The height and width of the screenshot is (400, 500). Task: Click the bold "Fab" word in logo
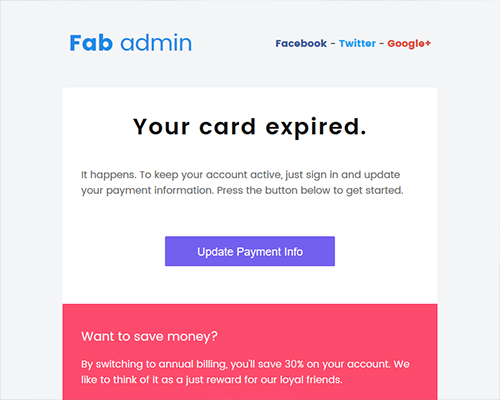91,43
